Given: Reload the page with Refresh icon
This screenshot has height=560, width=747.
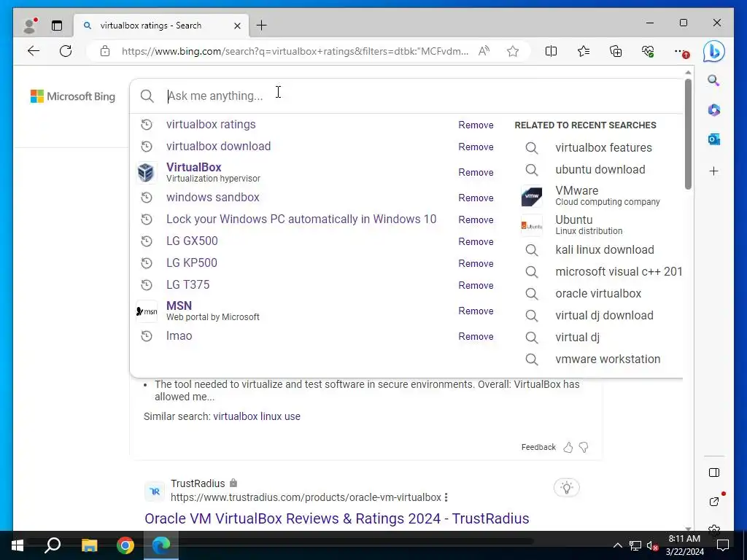Looking at the screenshot, I should pyautogui.click(x=66, y=51).
